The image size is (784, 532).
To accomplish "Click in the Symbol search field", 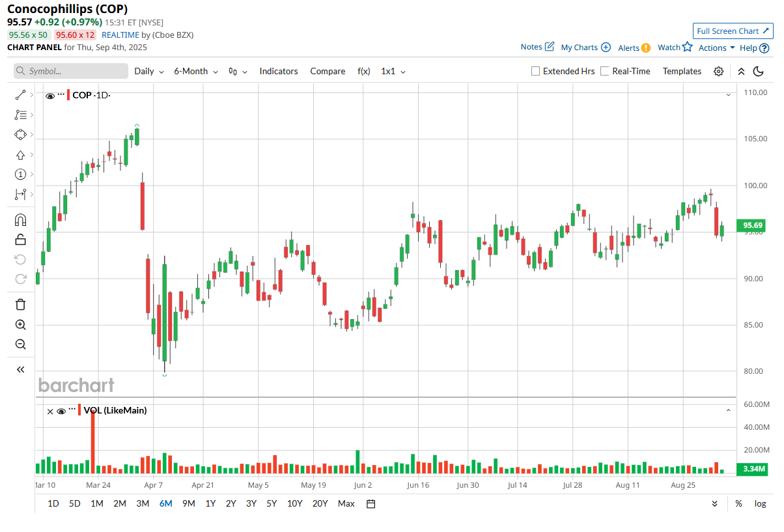I will tap(71, 72).
